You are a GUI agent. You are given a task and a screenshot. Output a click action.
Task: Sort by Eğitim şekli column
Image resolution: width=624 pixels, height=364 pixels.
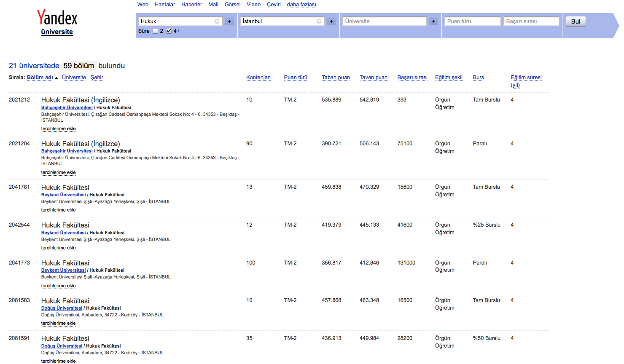(x=449, y=78)
